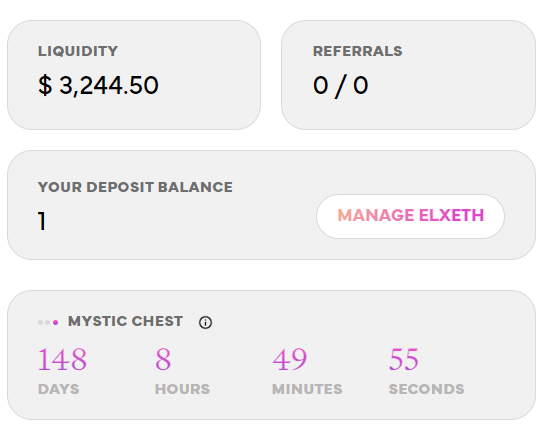Click the Mystic Chest title
538x428 pixels.
(x=125, y=321)
